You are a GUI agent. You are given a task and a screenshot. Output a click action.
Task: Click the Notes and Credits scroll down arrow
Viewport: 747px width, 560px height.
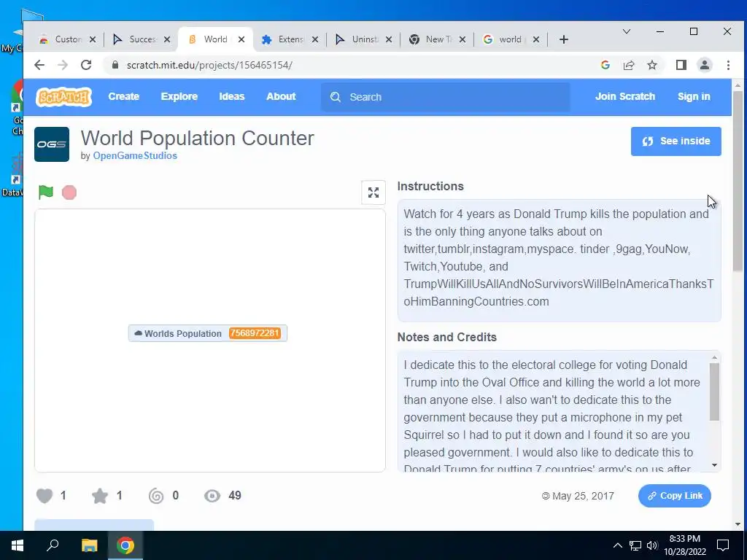(x=715, y=465)
